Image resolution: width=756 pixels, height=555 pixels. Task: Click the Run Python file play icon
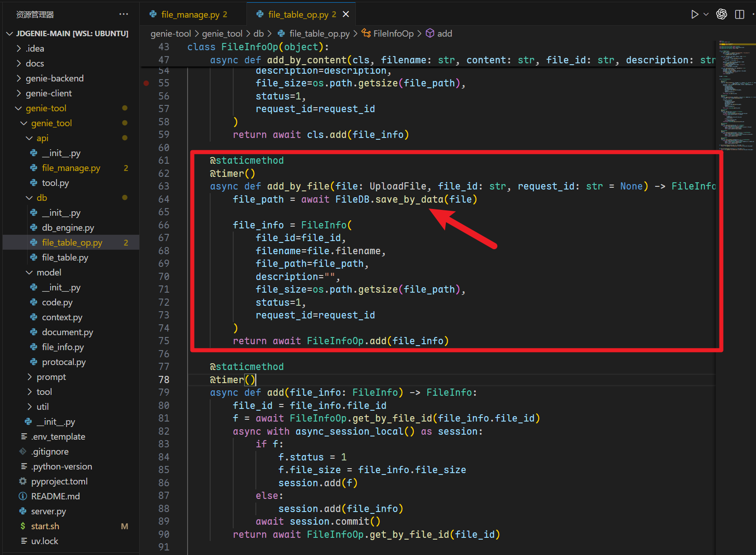[x=695, y=14]
